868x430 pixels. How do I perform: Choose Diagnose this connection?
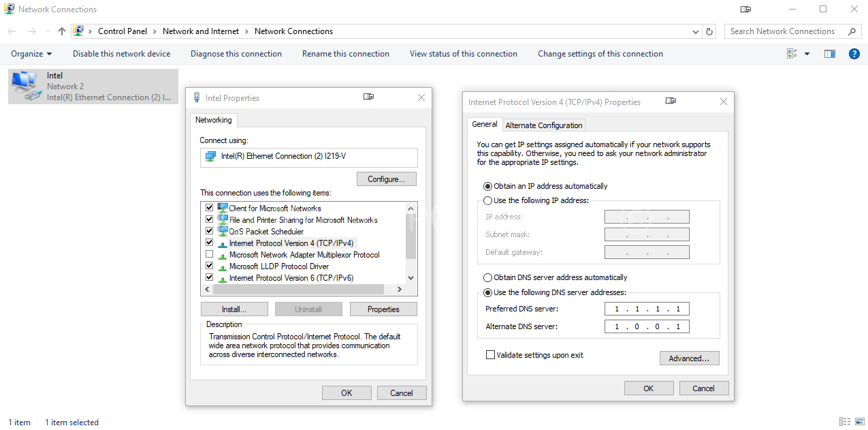point(236,54)
